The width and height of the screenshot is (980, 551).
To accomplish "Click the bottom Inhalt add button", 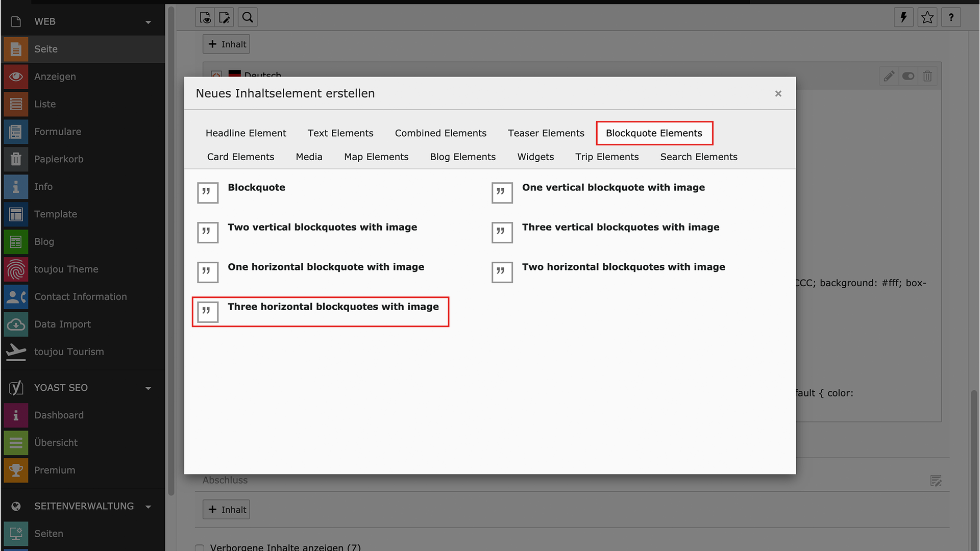I will coord(227,510).
